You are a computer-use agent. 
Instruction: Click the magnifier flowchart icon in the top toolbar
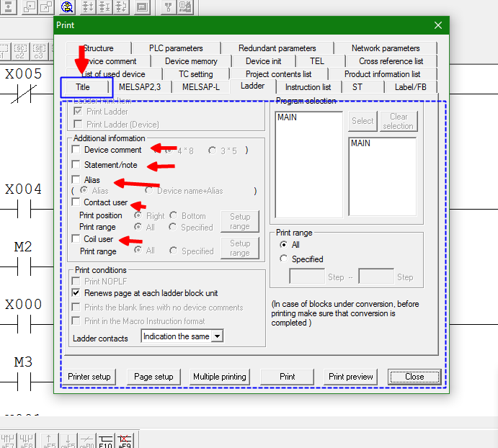pos(67,7)
